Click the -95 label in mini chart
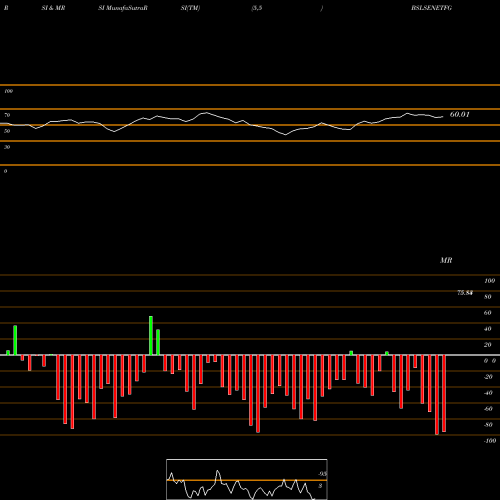 (322, 474)
